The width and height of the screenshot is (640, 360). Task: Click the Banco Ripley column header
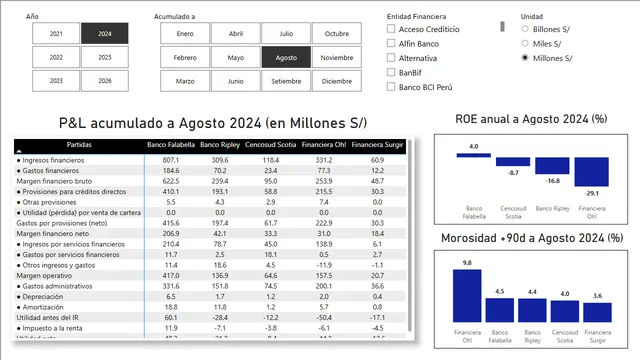(x=220, y=144)
